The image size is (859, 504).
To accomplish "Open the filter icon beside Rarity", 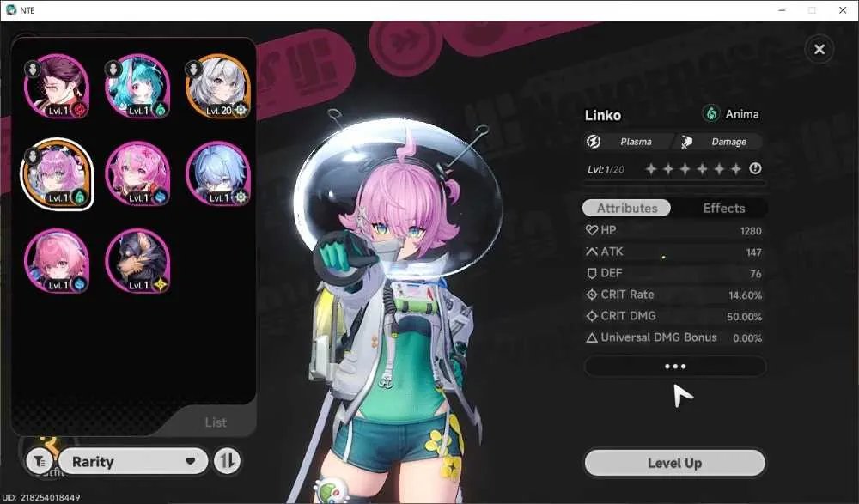I will (40, 461).
